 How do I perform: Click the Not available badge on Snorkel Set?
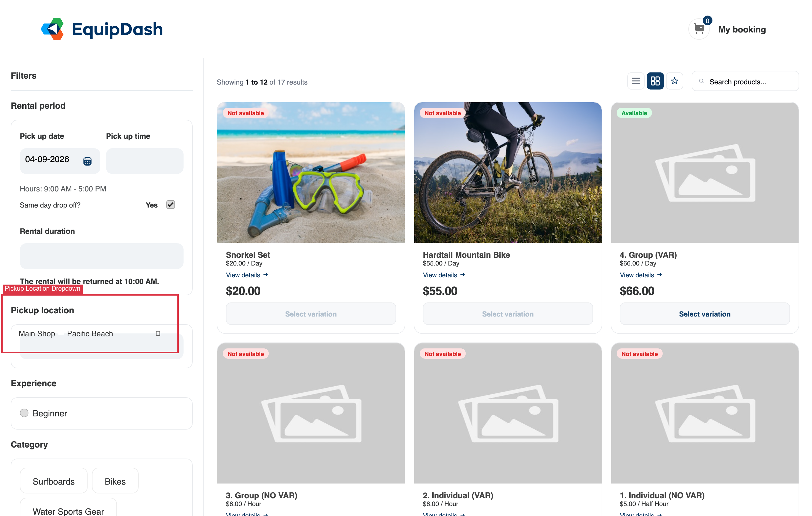coord(246,113)
